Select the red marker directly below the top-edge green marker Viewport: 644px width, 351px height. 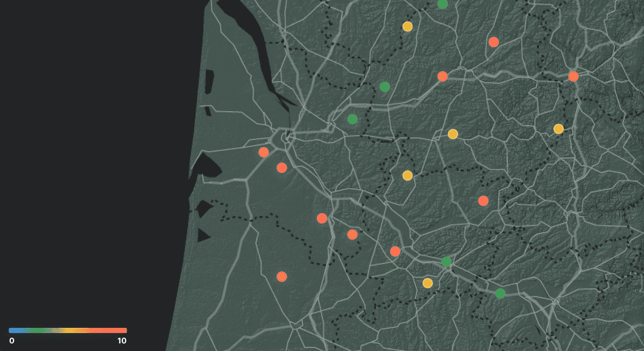[442, 77]
